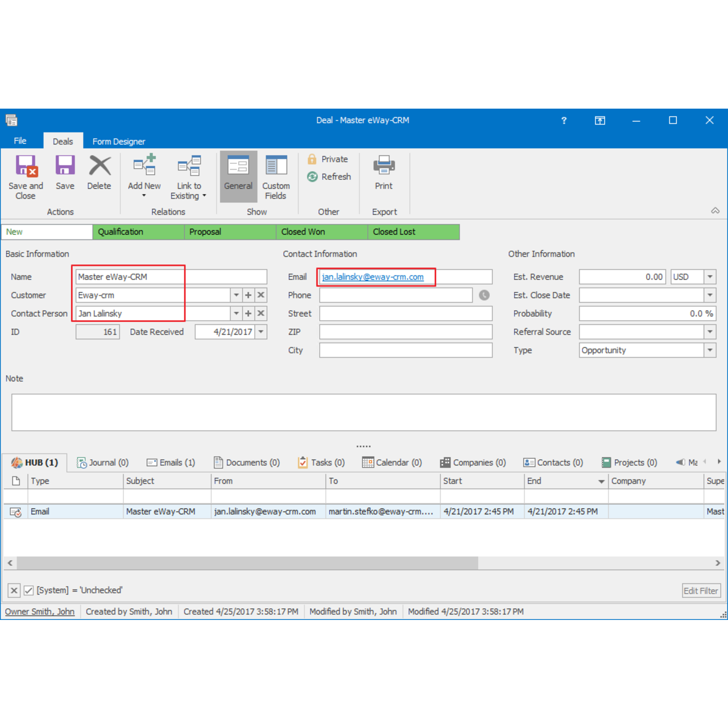Click the Edit Filter button
Screen dimensions: 728x728
point(701,590)
